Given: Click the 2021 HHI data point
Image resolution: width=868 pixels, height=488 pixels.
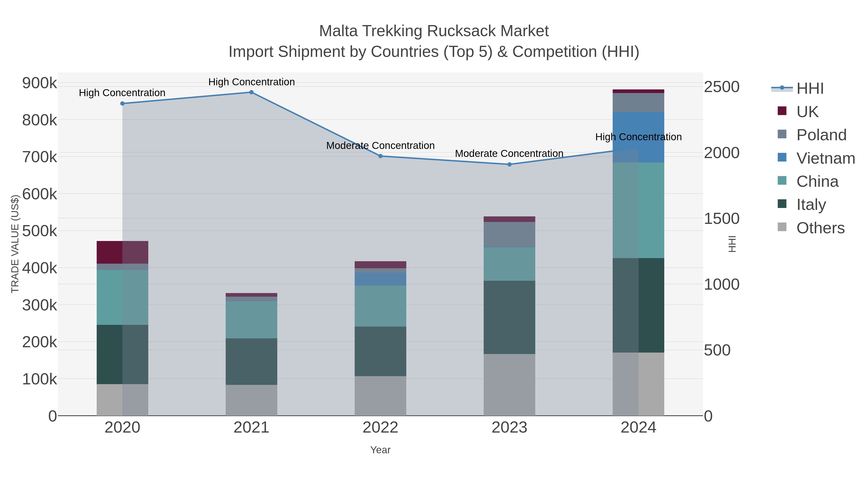Looking at the screenshot, I should (251, 92).
